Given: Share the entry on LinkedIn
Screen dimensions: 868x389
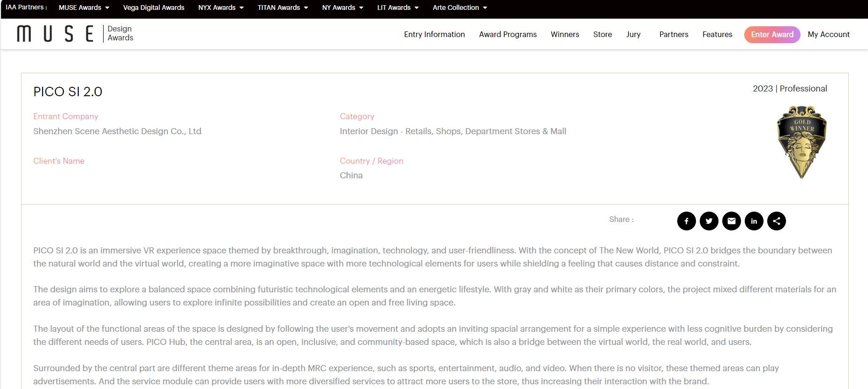Looking at the screenshot, I should (754, 221).
